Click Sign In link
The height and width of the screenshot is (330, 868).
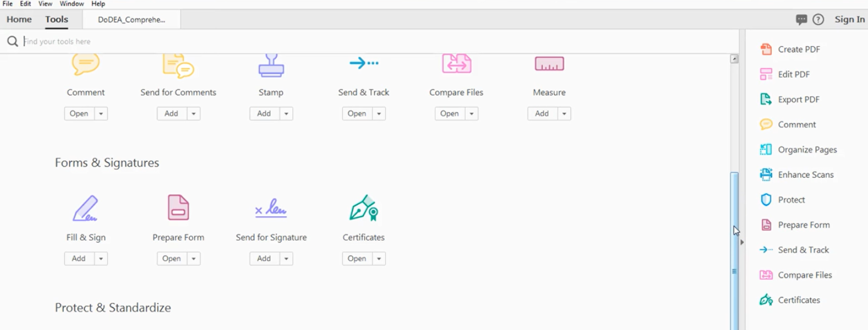tap(849, 19)
